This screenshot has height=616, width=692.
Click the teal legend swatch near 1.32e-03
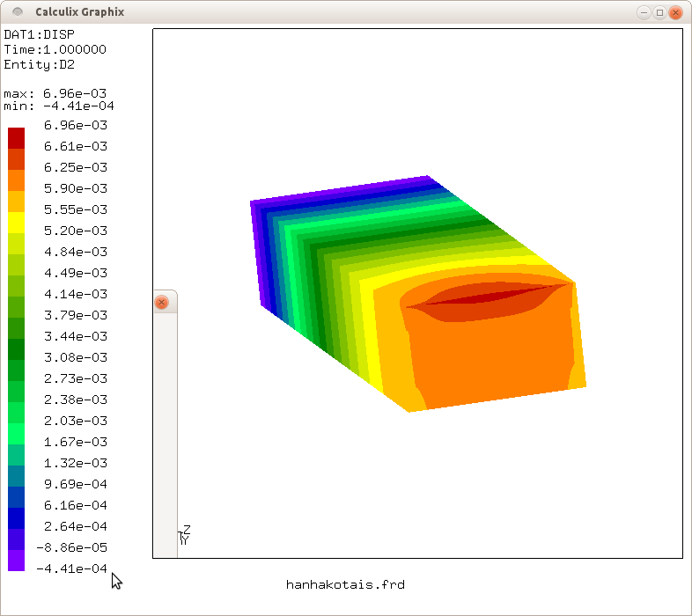17,455
